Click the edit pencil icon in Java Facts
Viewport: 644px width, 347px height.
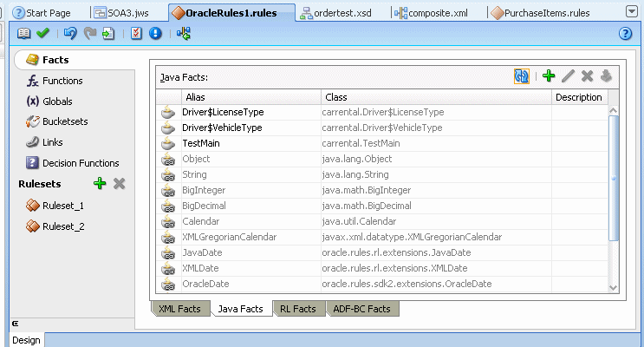pos(568,75)
